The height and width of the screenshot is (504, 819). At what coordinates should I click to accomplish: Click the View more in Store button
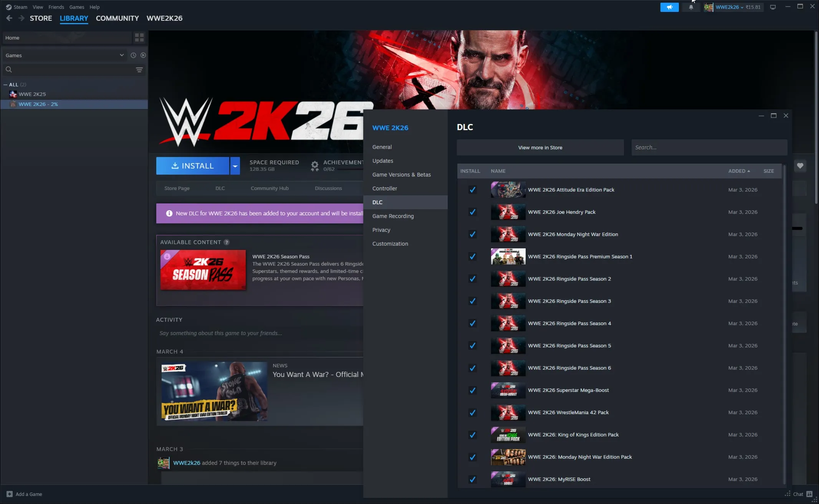pos(540,147)
